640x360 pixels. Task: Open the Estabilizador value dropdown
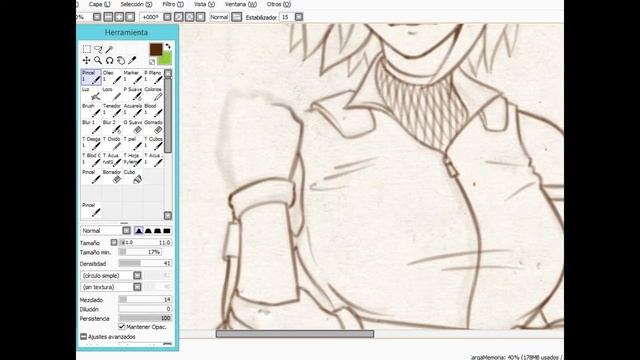click(x=299, y=17)
